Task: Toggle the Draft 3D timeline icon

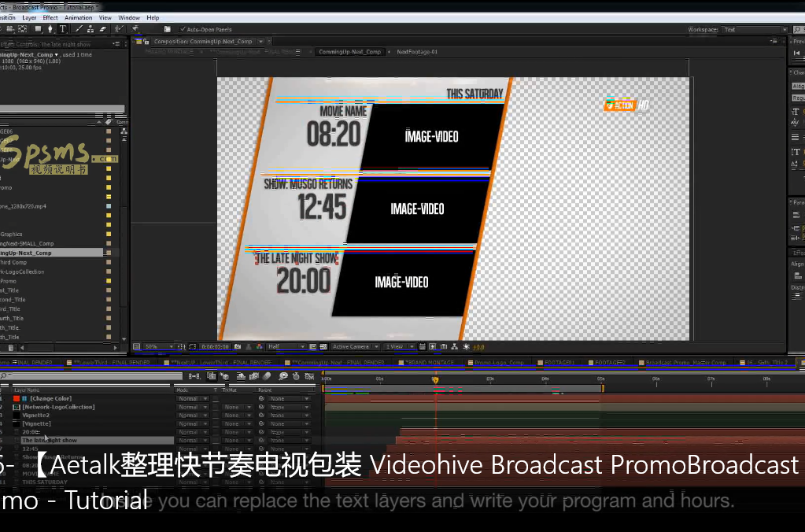Action: click(x=225, y=376)
